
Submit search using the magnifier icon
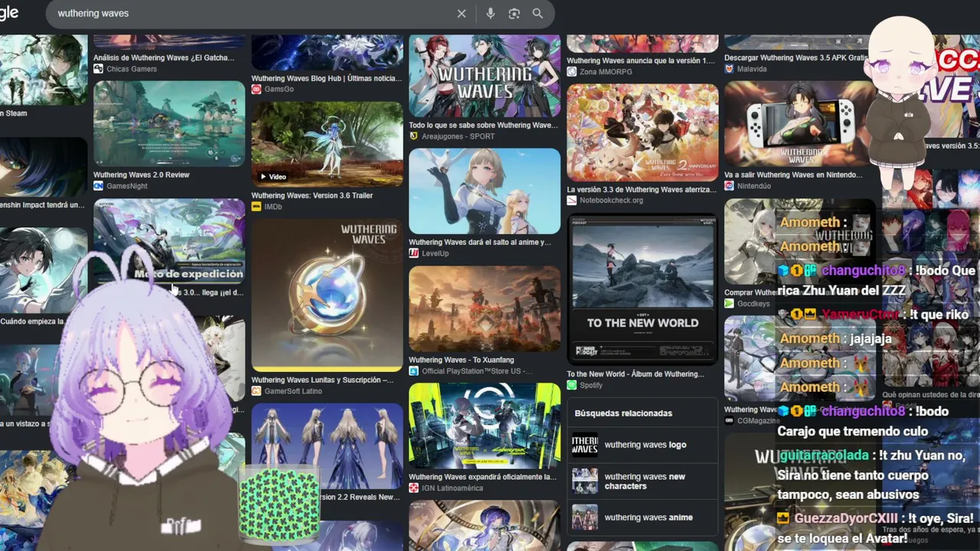pyautogui.click(x=537, y=14)
